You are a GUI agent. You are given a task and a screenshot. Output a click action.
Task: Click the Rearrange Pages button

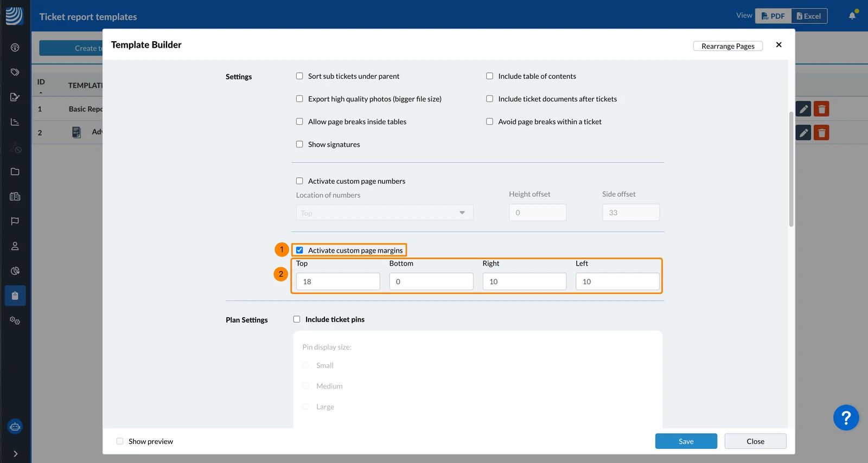click(728, 46)
